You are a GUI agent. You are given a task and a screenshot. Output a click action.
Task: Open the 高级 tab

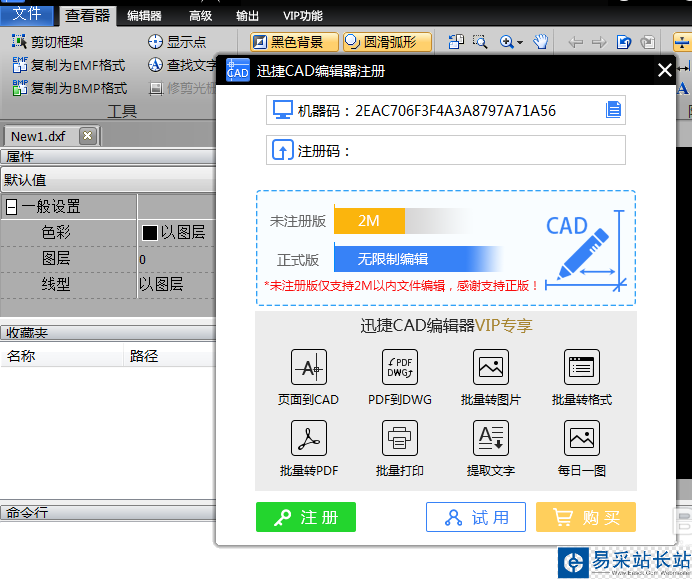pos(200,16)
